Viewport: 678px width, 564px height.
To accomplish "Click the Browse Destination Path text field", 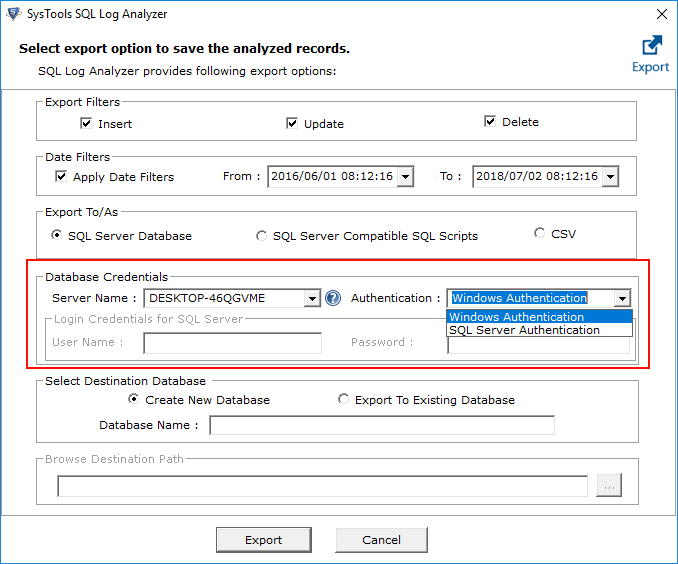I will (323, 486).
